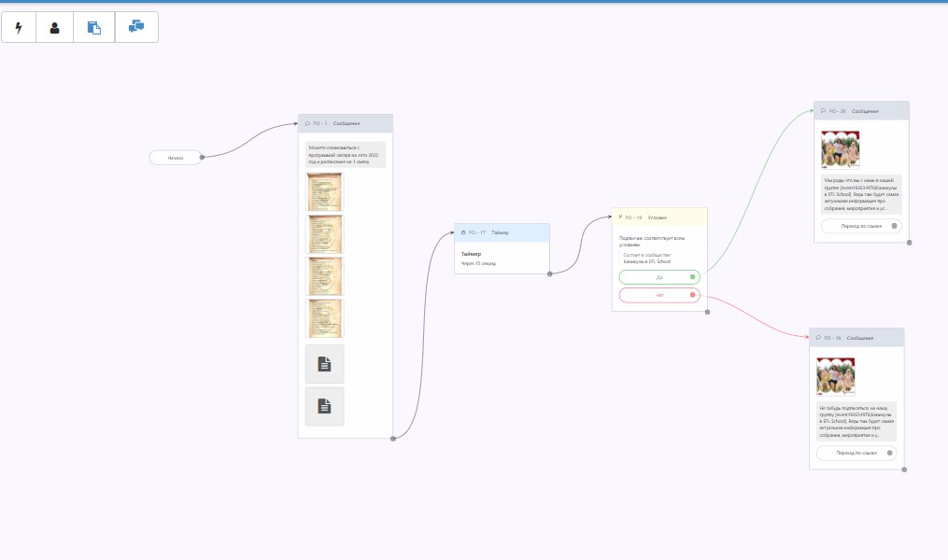Screen dimensions: 948x560
Task: Open the topmost scroll image in PO-1
Action: [325, 192]
